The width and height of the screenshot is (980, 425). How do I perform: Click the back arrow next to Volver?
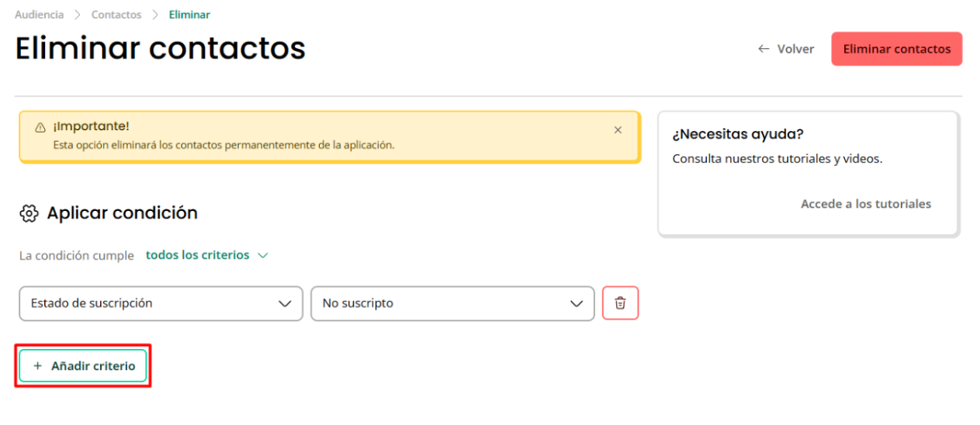(x=764, y=49)
